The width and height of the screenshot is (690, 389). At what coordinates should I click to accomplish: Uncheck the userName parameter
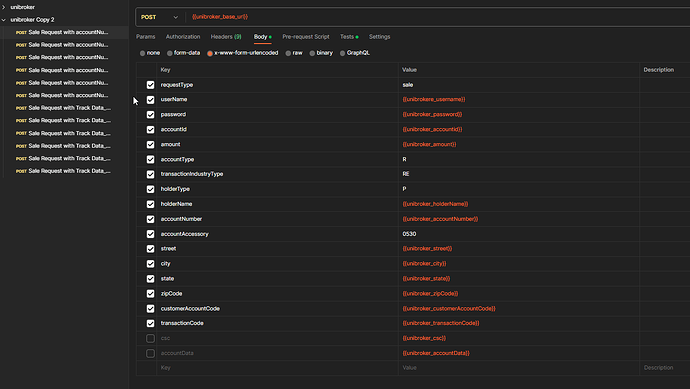point(150,100)
